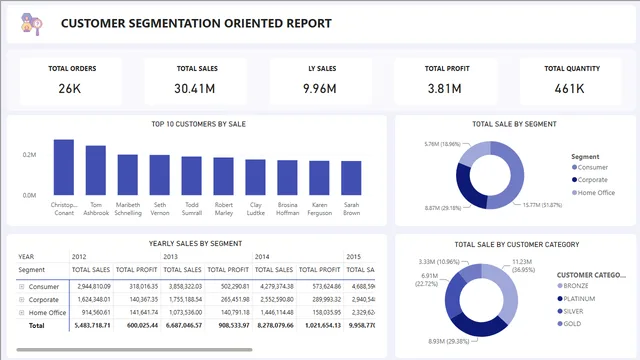
Task: Click the Home Office 2012 sales value 914,560.61
Action: (96, 313)
